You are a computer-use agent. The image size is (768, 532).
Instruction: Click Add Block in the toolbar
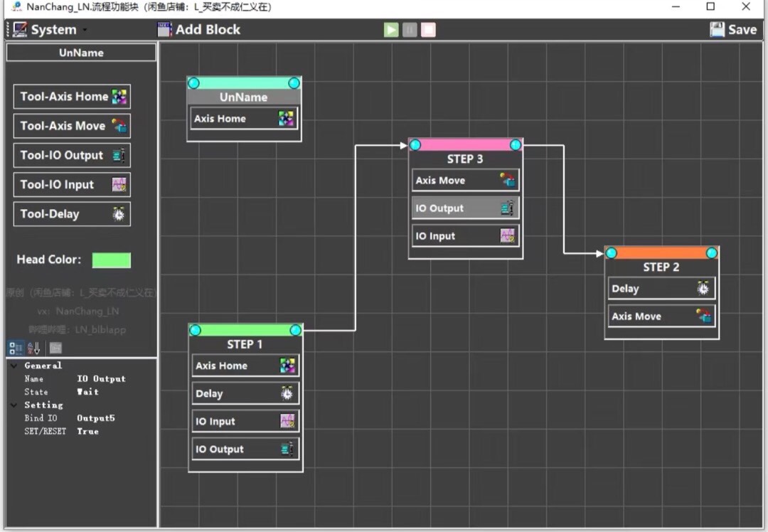point(198,30)
